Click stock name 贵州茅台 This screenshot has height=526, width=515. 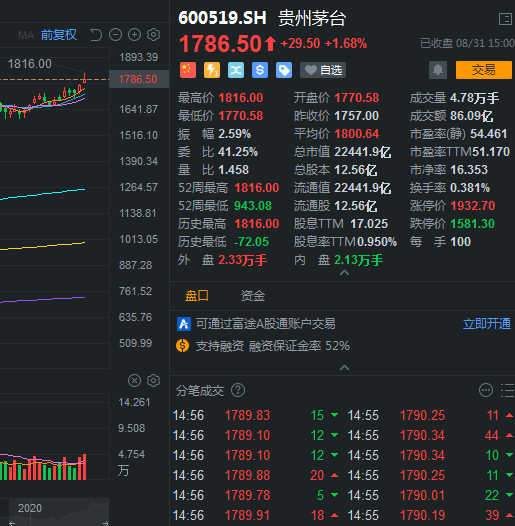click(312, 18)
